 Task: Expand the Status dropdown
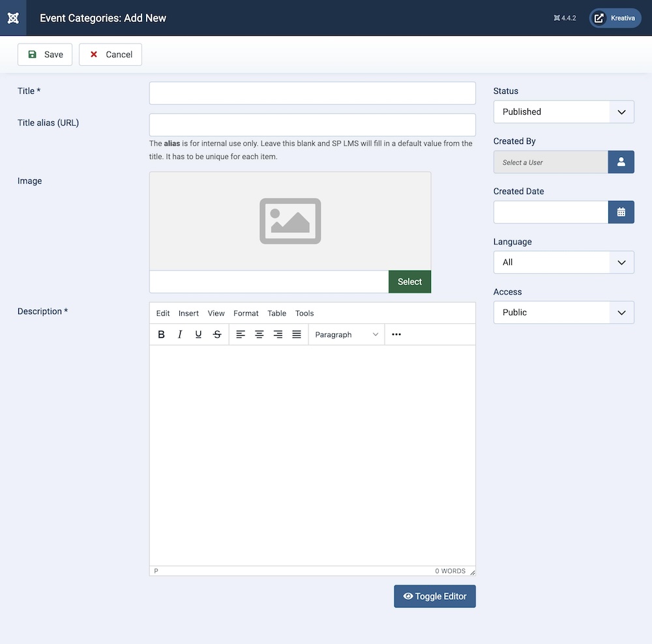563,111
